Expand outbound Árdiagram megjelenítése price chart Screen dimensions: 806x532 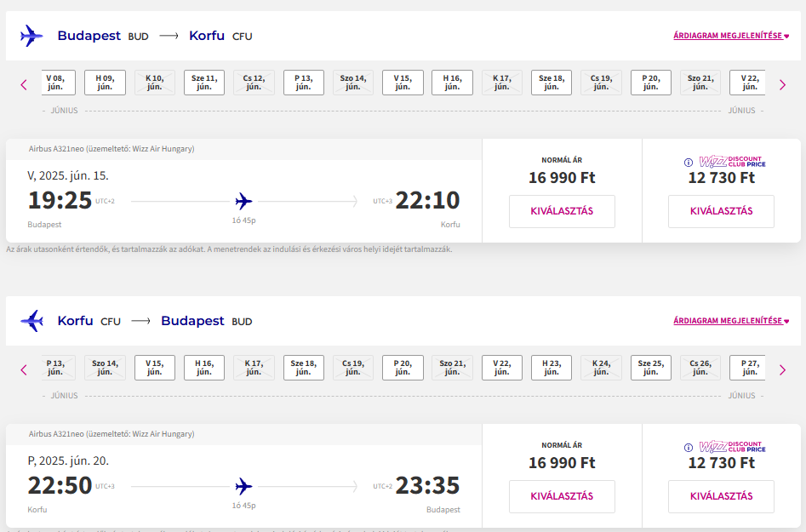coord(731,36)
